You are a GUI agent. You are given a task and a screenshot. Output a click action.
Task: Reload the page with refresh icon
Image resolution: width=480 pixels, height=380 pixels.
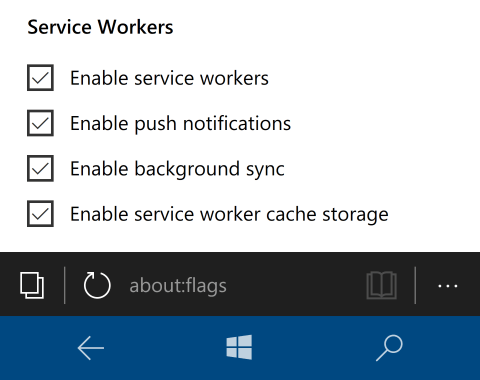click(x=97, y=285)
